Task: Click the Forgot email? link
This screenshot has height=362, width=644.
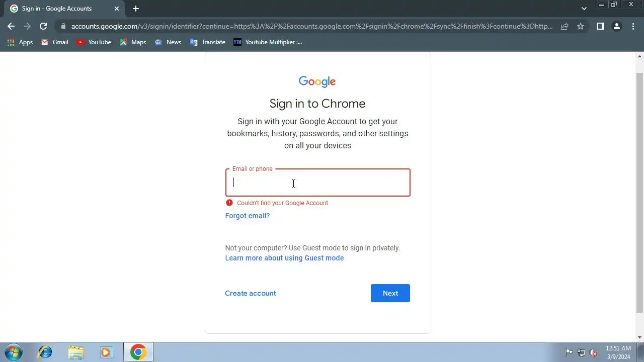Action: 248,216
